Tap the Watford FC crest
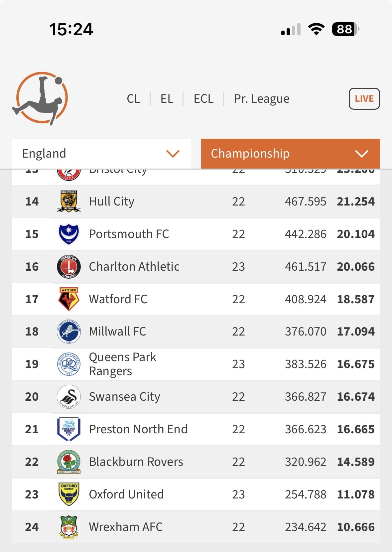 [x=69, y=299]
